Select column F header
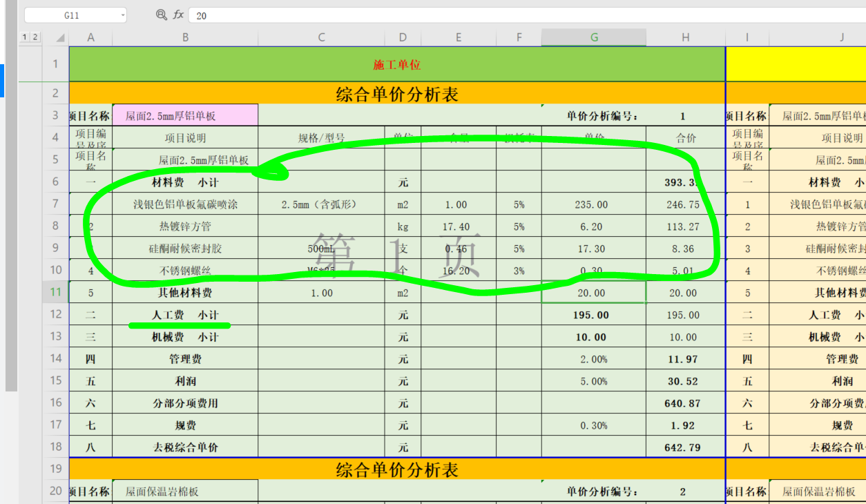 point(519,38)
